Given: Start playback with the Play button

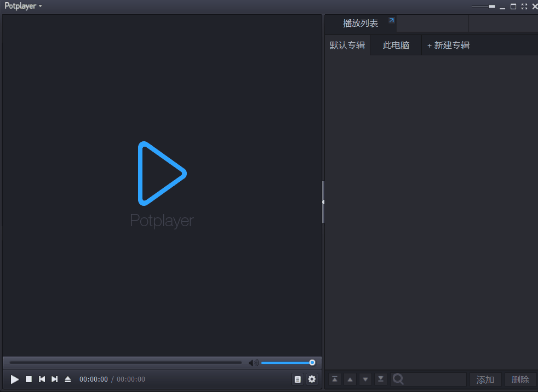Looking at the screenshot, I should [x=14, y=379].
